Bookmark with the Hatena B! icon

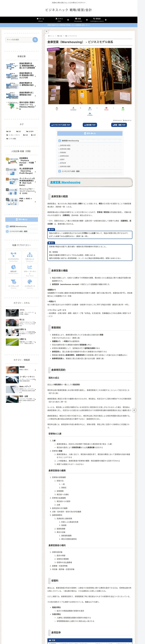(90, 109)
